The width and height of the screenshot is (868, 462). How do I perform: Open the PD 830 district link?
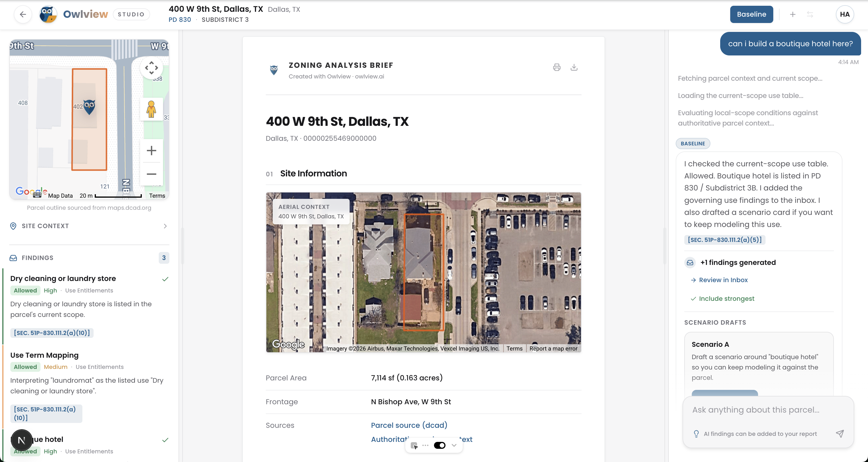point(180,20)
